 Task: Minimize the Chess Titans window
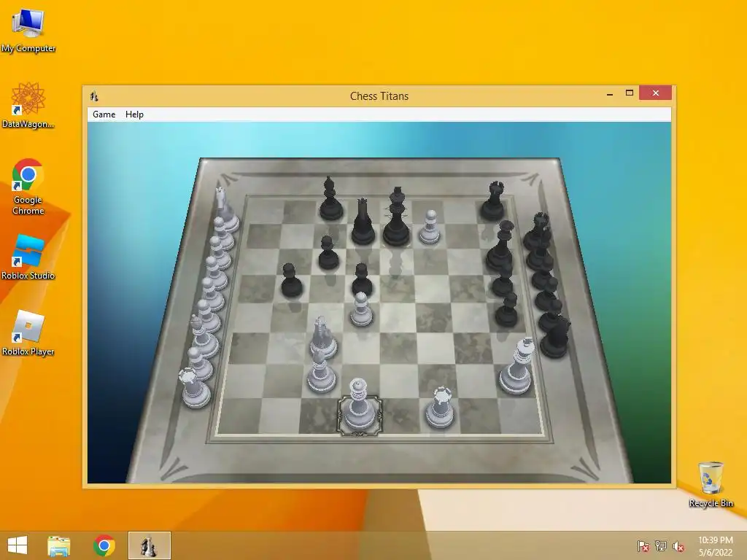[610, 94]
